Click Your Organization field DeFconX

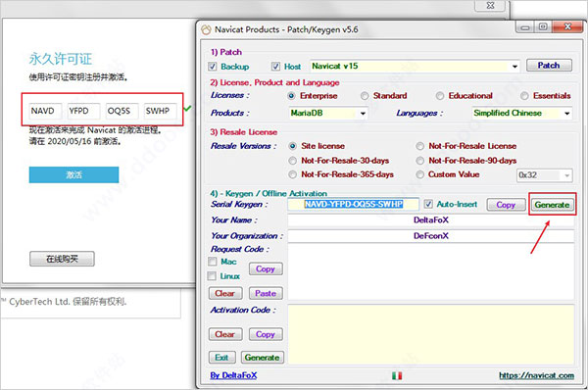[431, 236]
